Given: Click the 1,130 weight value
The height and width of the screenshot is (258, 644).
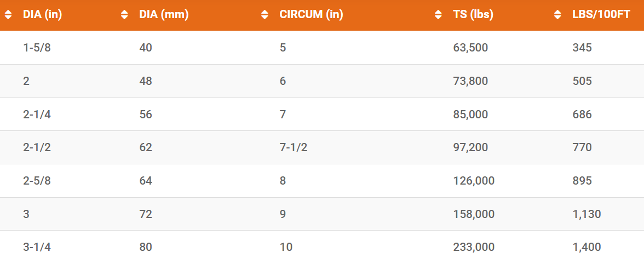Looking at the screenshot, I should point(586,214).
